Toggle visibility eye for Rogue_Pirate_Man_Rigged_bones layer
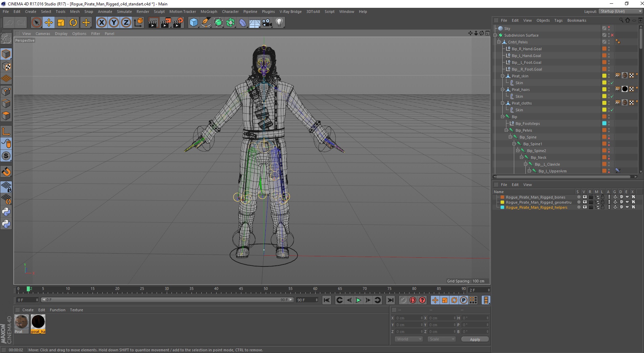The height and width of the screenshot is (353, 644). point(585,197)
